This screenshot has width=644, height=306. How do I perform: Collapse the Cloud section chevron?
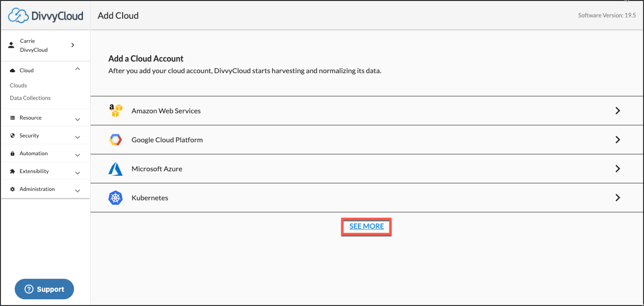coord(78,69)
